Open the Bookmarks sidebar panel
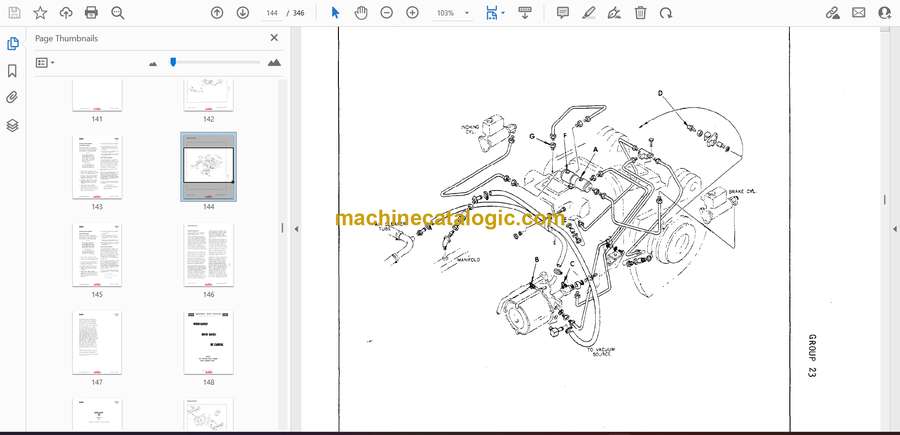Viewport: 900px width, 435px height. [13, 71]
